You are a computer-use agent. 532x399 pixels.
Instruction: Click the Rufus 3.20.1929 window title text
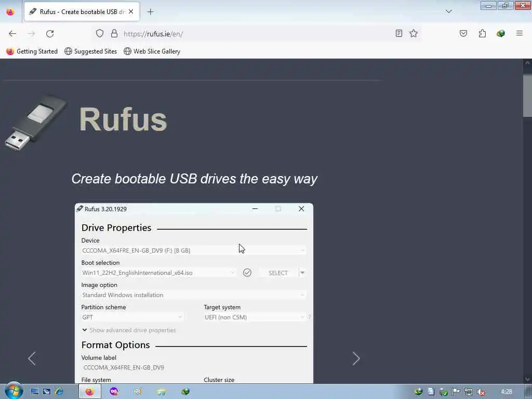105,209
